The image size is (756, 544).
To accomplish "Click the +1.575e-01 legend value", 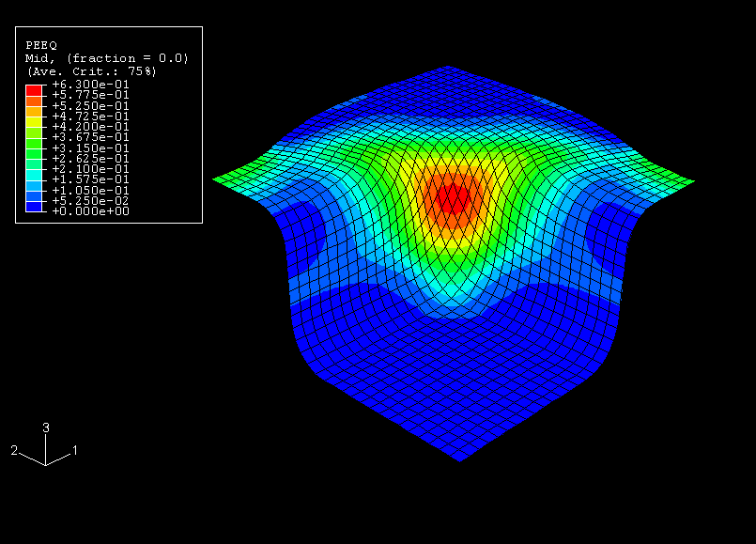I will click(x=91, y=179).
